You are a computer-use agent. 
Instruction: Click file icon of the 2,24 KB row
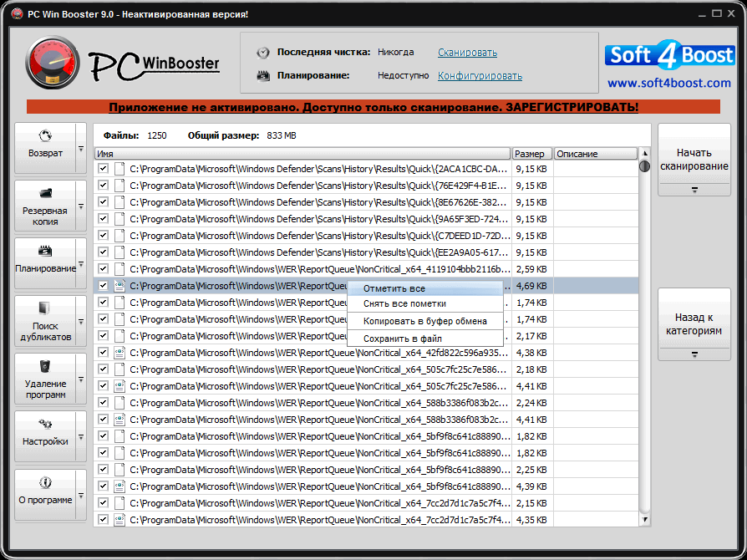pyautogui.click(x=119, y=403)
